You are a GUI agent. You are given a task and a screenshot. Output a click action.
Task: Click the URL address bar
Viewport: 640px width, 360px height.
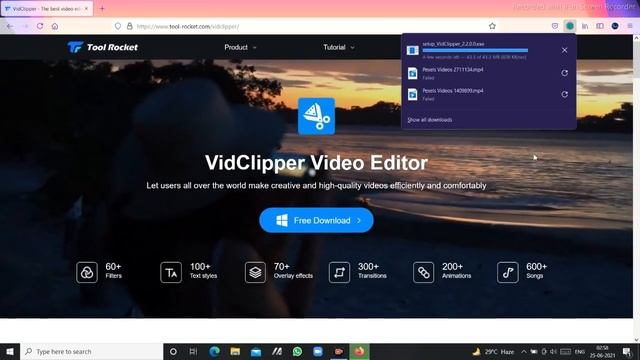pyautogui.click(x=304, y=26)
